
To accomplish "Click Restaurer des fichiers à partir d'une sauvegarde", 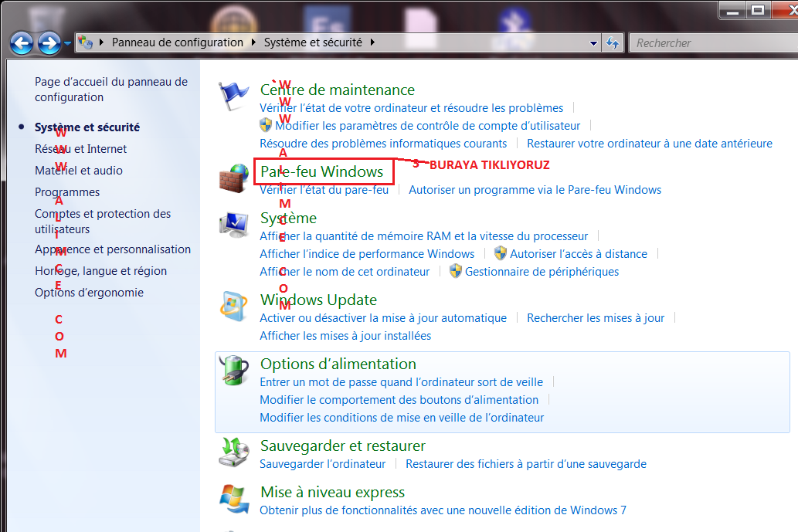I will pos(526,464).
